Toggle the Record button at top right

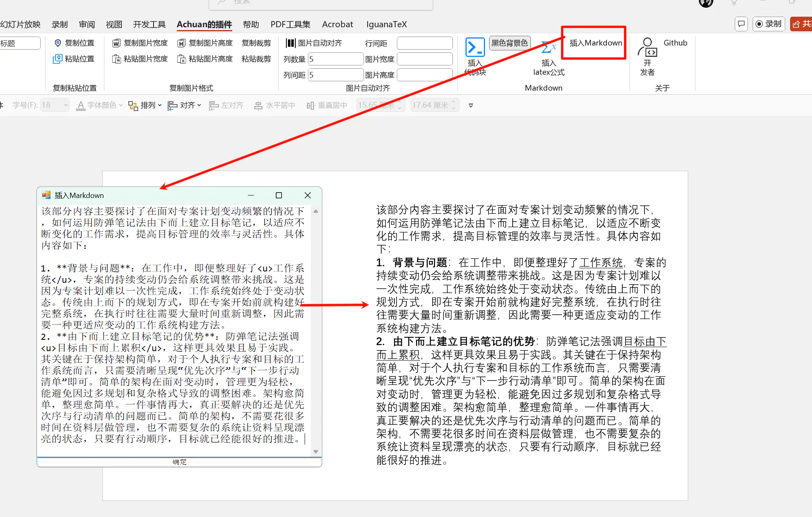pyautogui.click(x=769, y=24)
